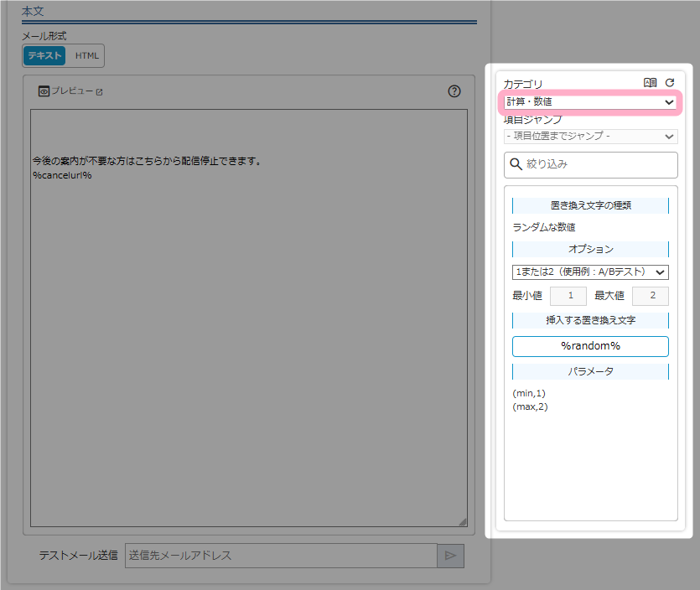Click the help question mark icon
The width and height of the screenshot is (700, 590).
(x=454, y=91)
